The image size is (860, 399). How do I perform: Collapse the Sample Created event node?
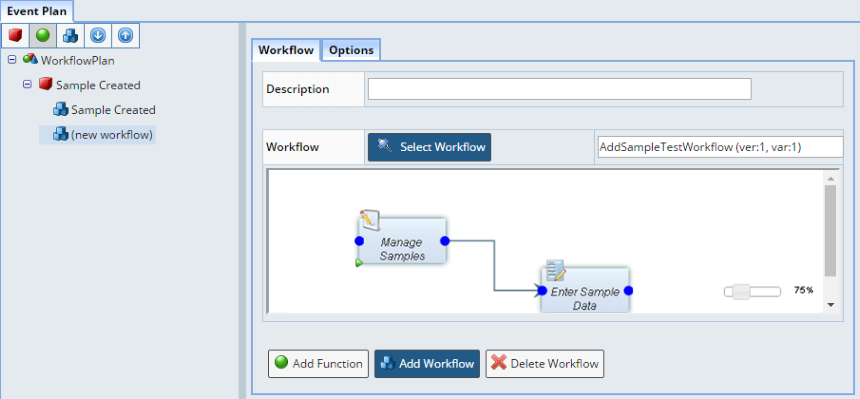(x=27, y=85)
